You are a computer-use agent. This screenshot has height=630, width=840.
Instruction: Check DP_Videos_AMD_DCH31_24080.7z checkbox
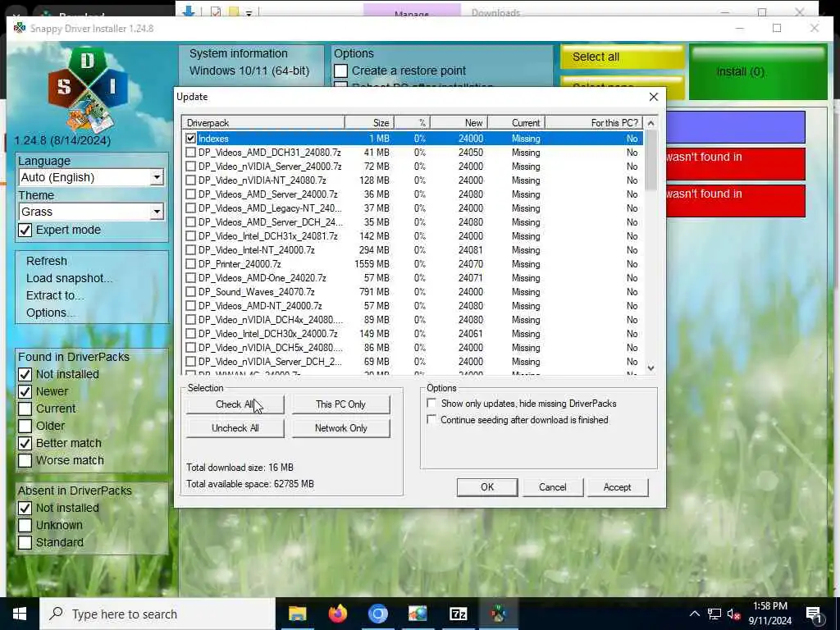(190, 152)
